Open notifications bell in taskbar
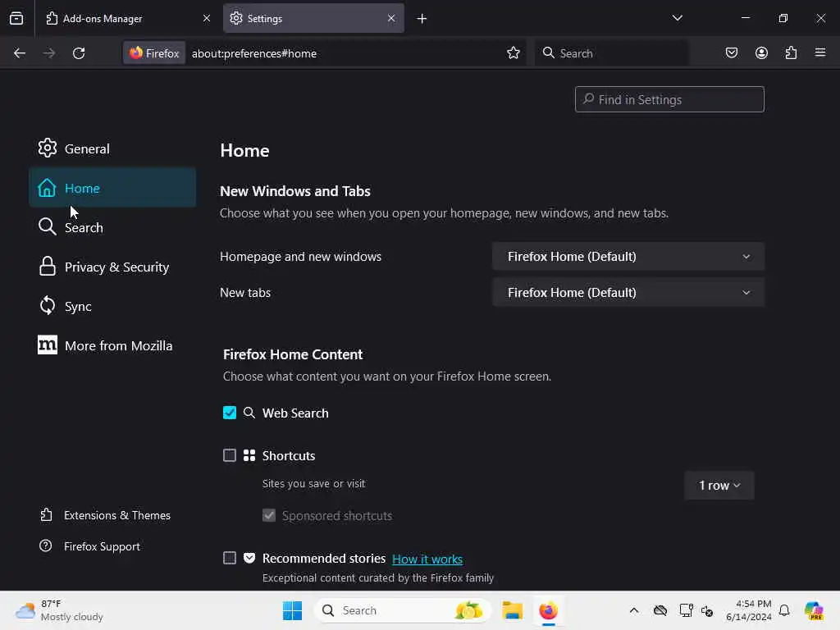The height and width of the screenshot is (630, 840). (x=784, y=610)
